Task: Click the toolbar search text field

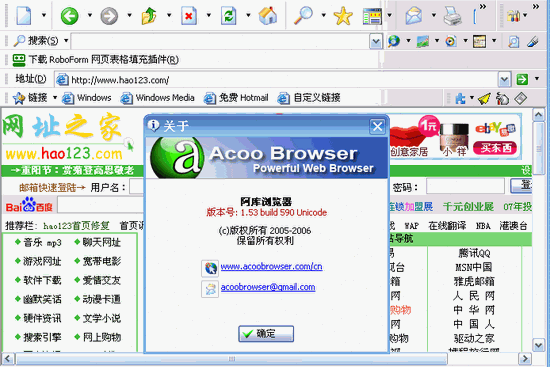Action: pyautogui.click(x=220, y=41)
